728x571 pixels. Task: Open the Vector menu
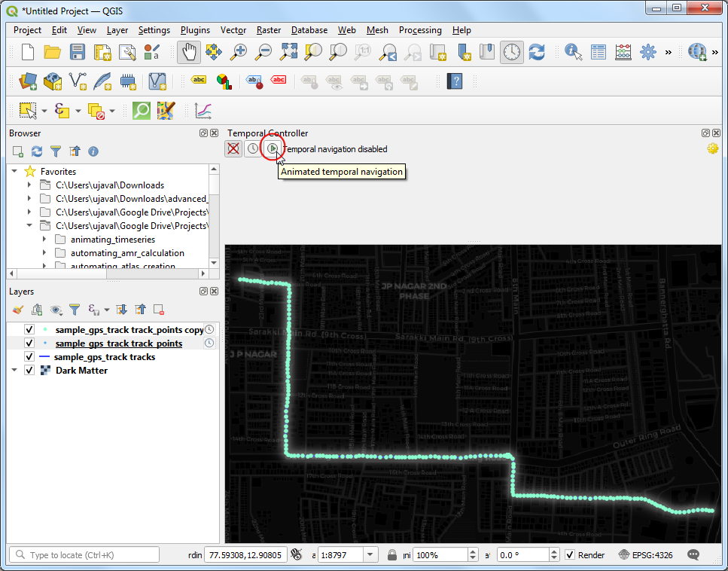(x=233, y=30)
